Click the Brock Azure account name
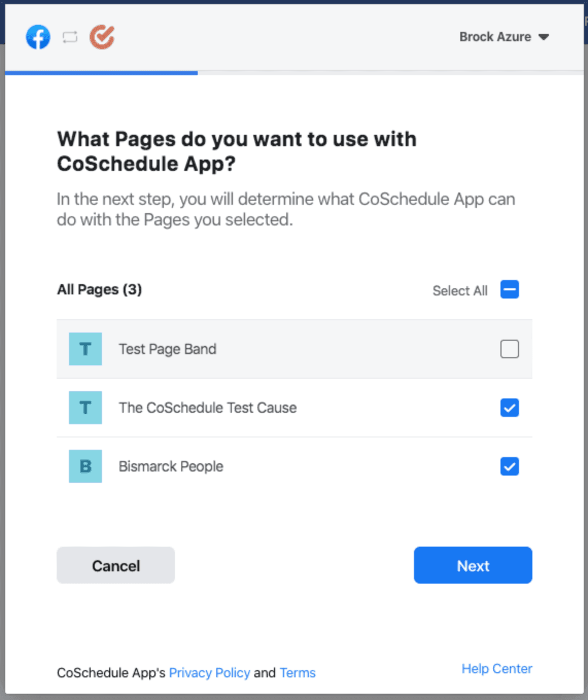Viewport: 588px width, 700px height. click(495, 37)
